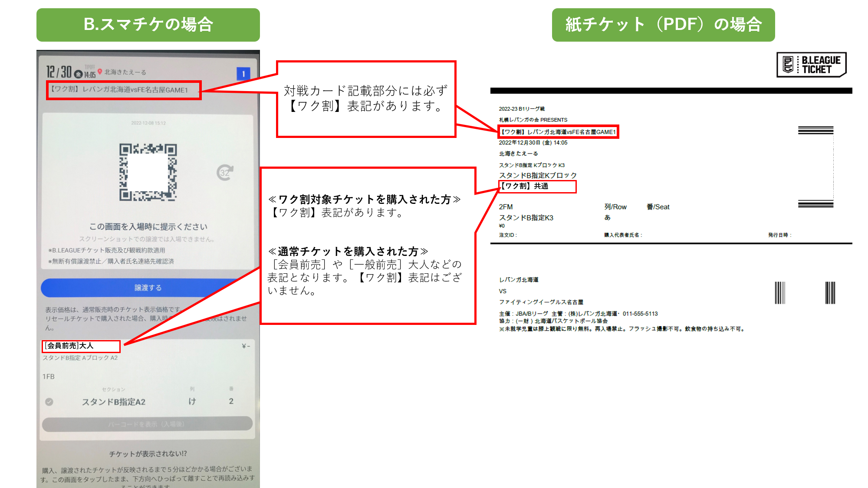Click the [会員前売]大人 ticket type label
The height and width of the screenshot is (488, 868).
click(x=69, y=346)
